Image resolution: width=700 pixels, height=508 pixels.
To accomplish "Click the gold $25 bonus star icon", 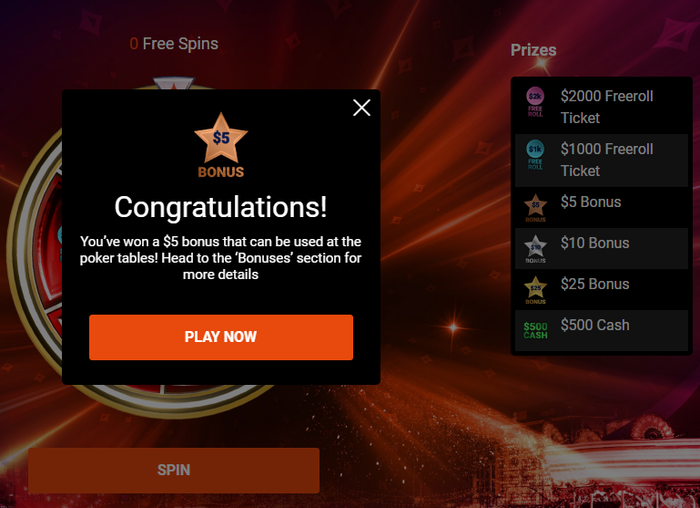I will 535,290.
